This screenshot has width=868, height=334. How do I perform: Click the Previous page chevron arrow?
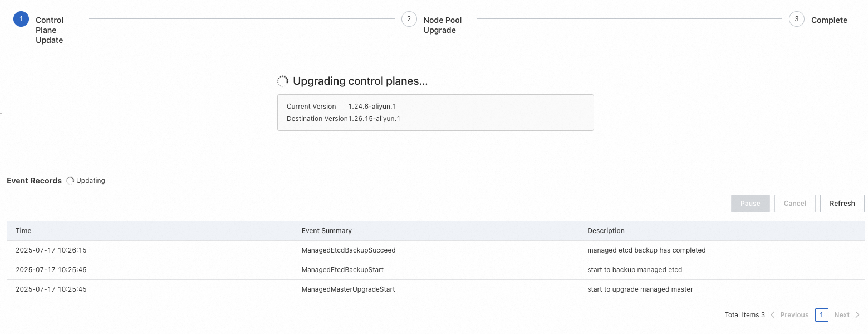[773, 315]
